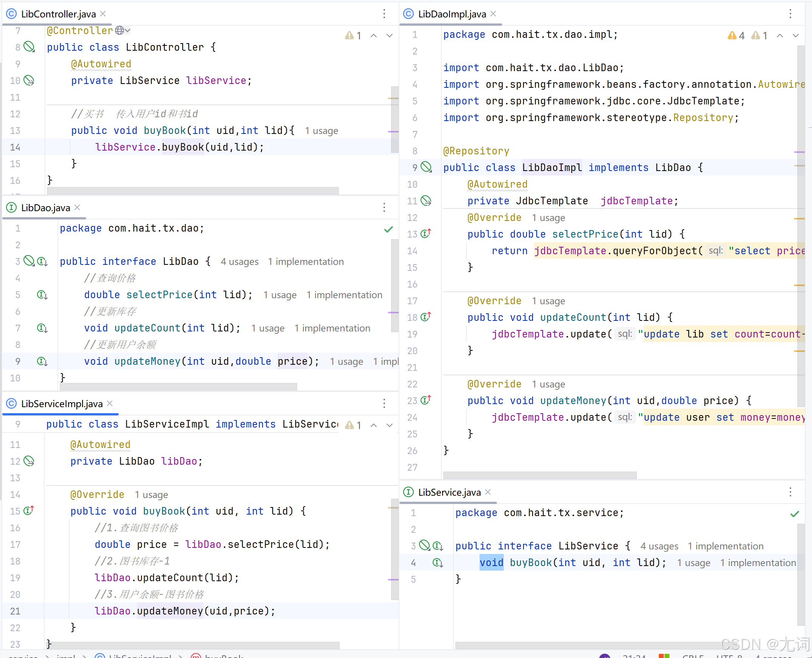Click the sql parameter hint in selectPrice
This screenshot has height=658, width=812.
click(x=716, y=251)
